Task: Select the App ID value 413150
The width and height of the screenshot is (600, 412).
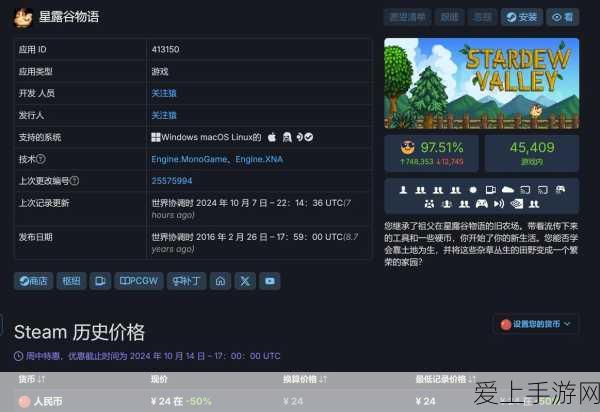Action: [165, 49]
